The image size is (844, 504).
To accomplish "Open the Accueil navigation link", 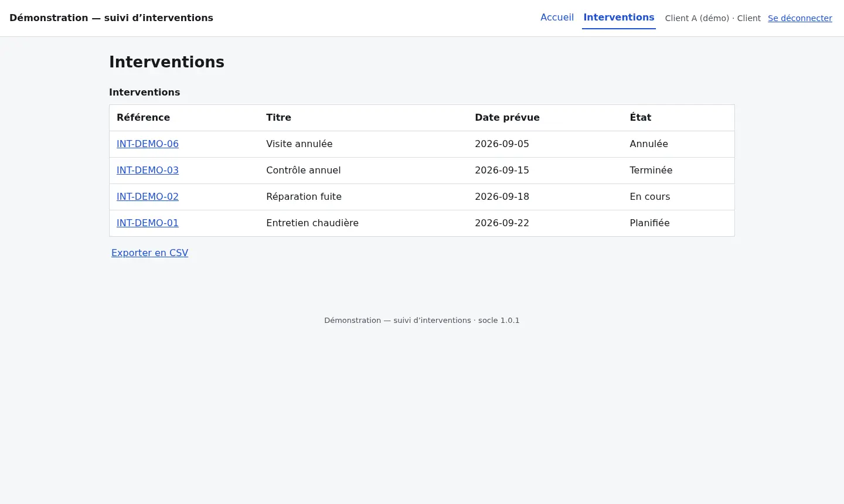I will [557, 18].
